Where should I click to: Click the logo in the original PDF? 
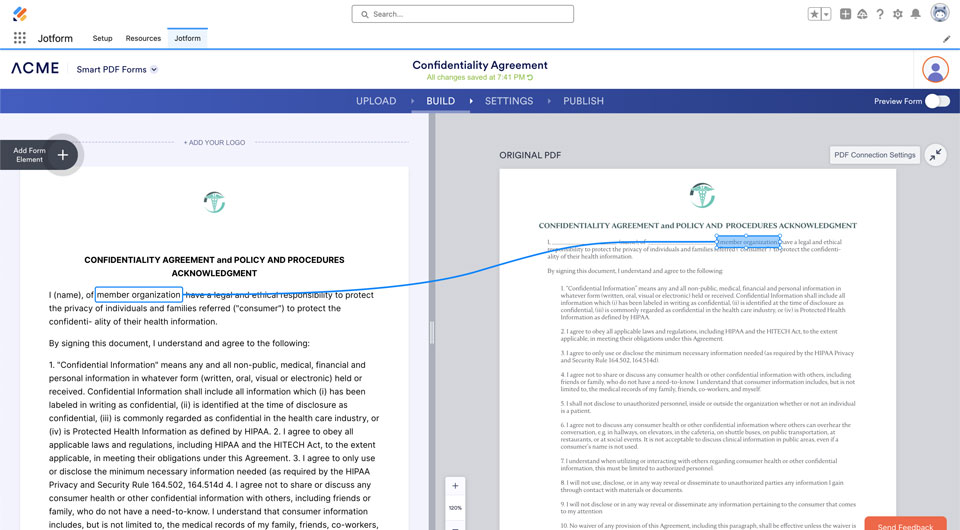702,195
